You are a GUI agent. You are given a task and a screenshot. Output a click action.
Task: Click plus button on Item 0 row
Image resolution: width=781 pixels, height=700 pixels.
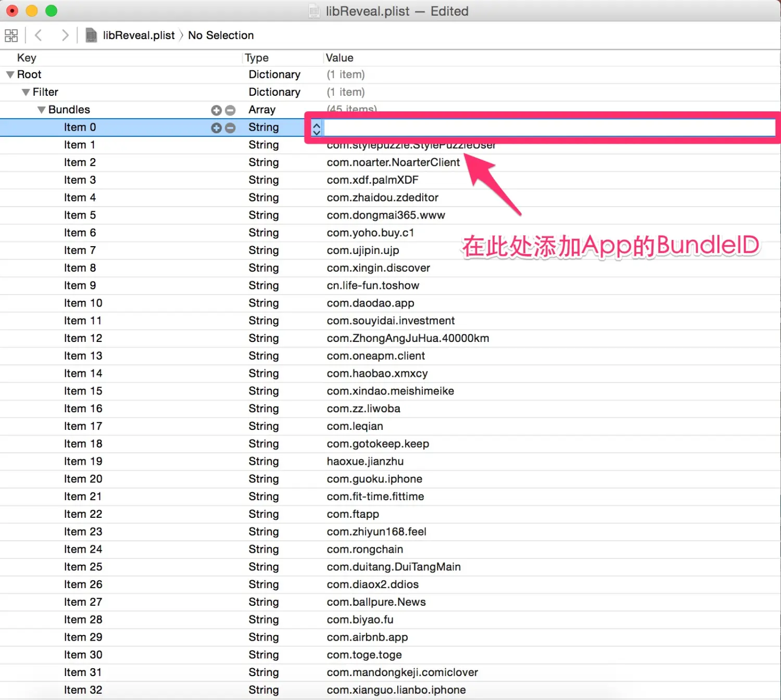pos(217,128)
